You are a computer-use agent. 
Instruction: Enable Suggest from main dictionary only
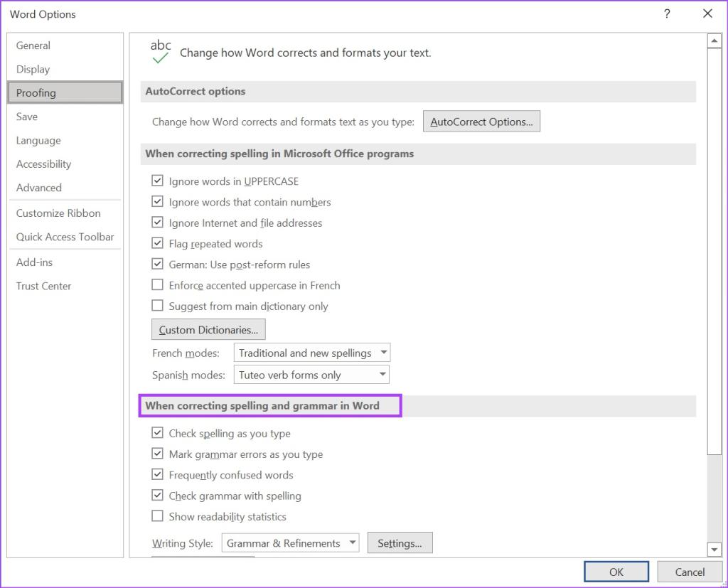(157, 306)
